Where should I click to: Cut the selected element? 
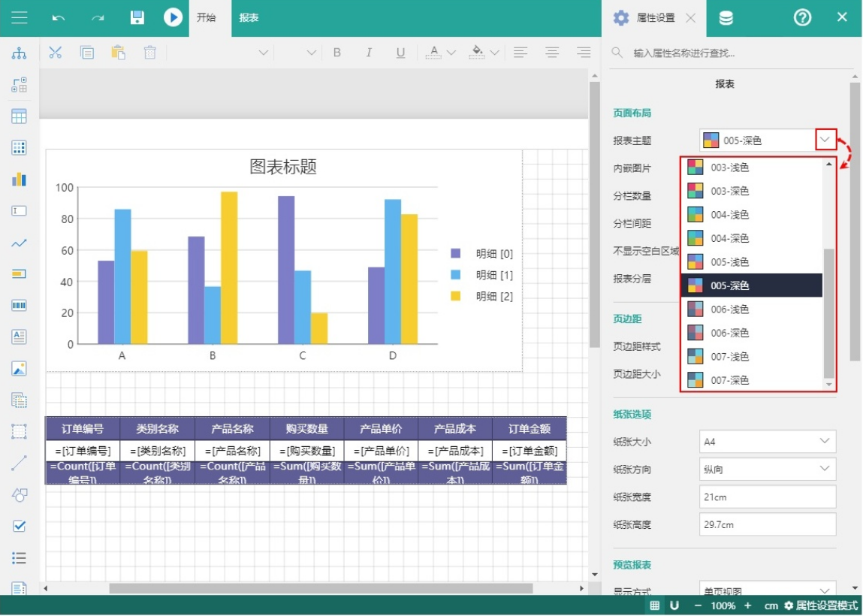[55, 53]
